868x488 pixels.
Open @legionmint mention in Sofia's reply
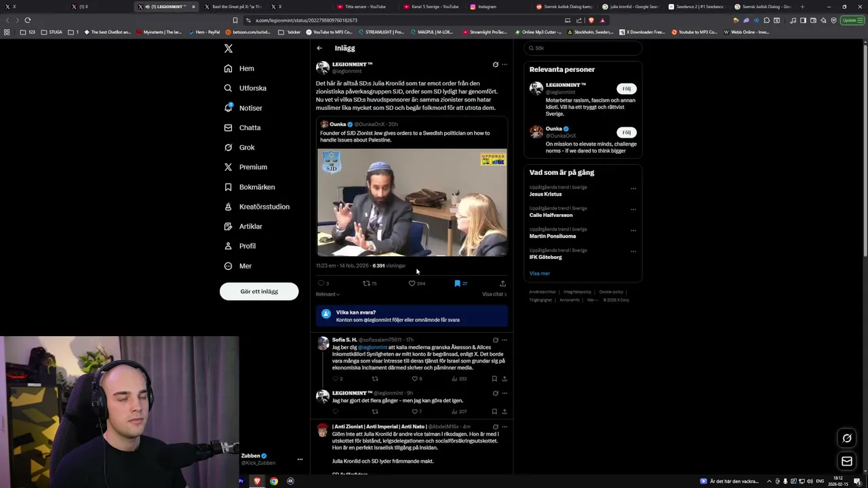click(372, 347)
